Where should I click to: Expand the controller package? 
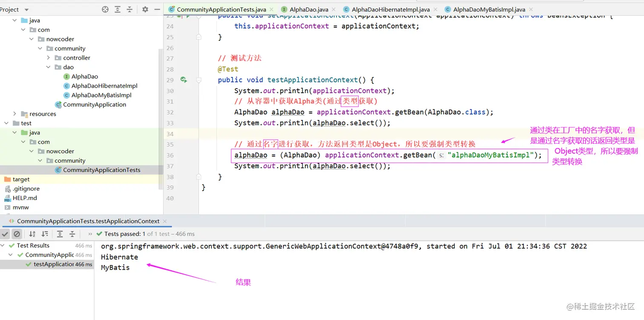pyautogui.click(x=49, y=58)
